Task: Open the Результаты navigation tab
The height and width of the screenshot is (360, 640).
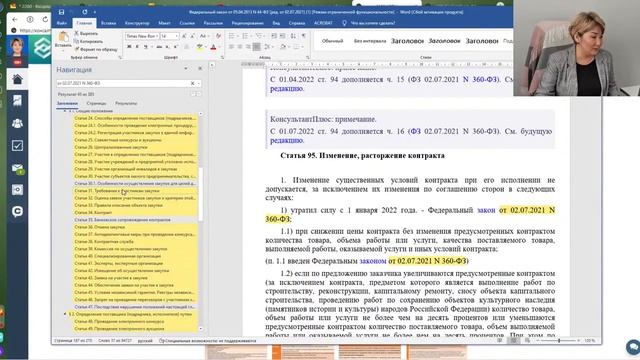Action: pos(126,103)
